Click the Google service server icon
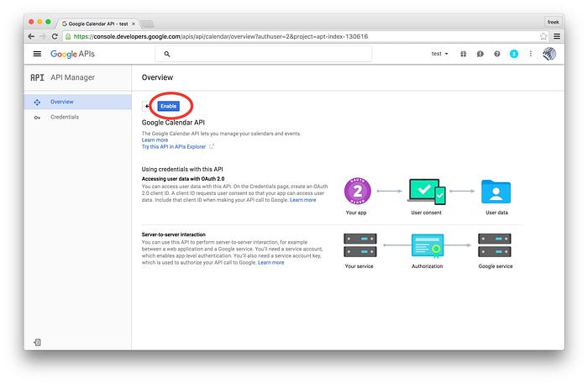588x384 pixels. coord(495,245)
